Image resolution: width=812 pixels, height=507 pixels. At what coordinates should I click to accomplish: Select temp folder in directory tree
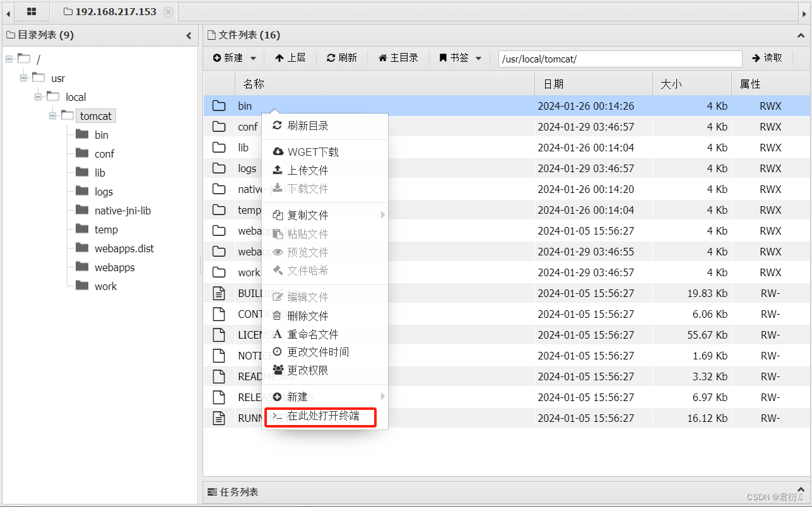(106, 230)
